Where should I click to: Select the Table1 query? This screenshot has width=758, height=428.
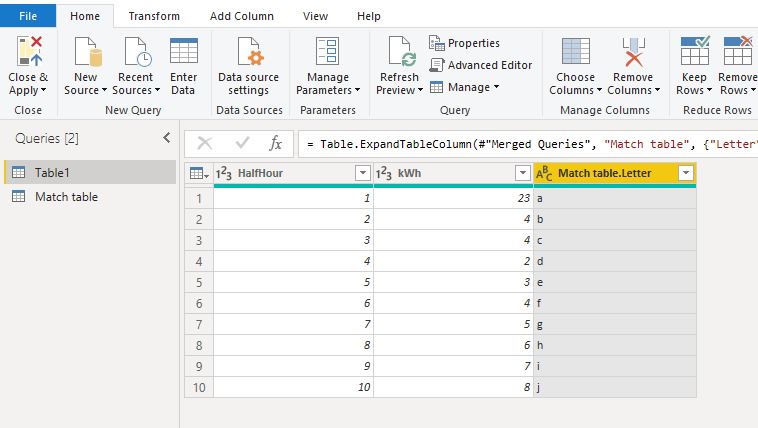click(x=90, y=172)
